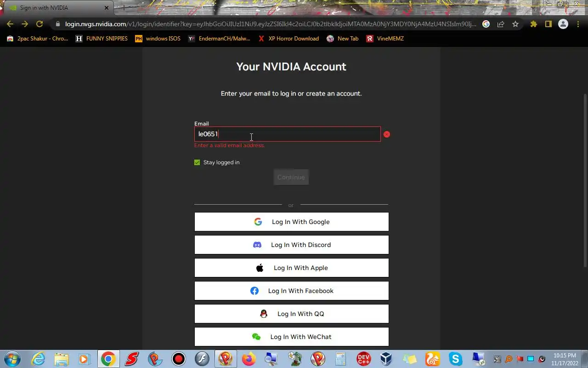
Task: Open the FUNNY SNIPPIES bookmark
Action: (102, 39)
